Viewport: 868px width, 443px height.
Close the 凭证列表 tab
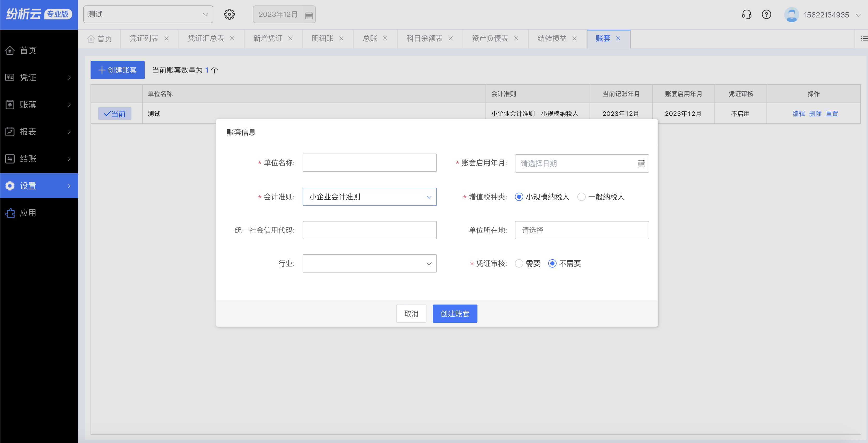(x=167, y=39)
